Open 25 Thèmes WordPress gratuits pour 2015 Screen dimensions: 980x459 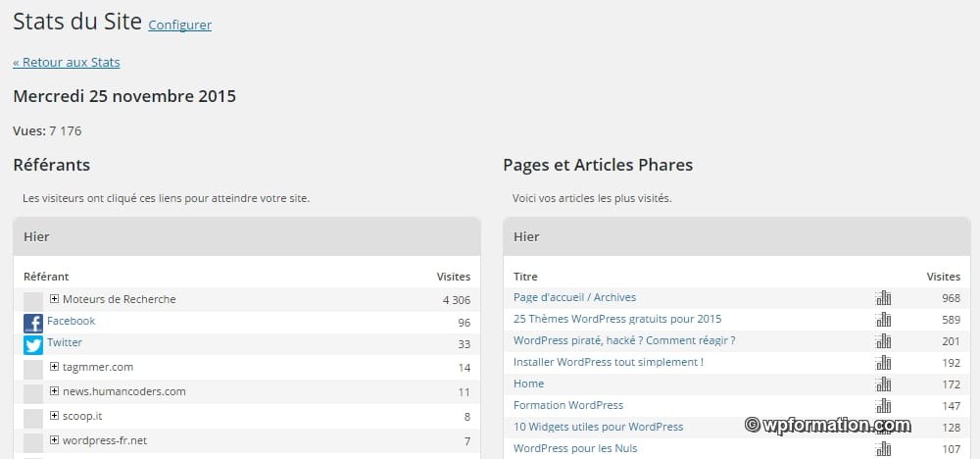(x=617, y=319)
